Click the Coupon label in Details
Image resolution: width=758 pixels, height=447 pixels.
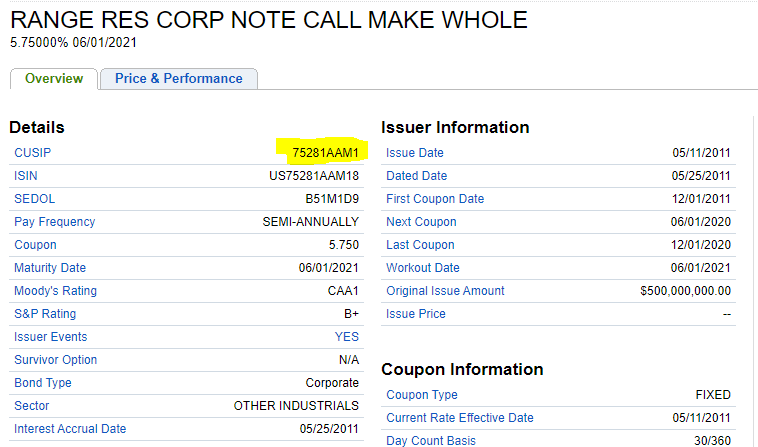click(x=35, y=245)
